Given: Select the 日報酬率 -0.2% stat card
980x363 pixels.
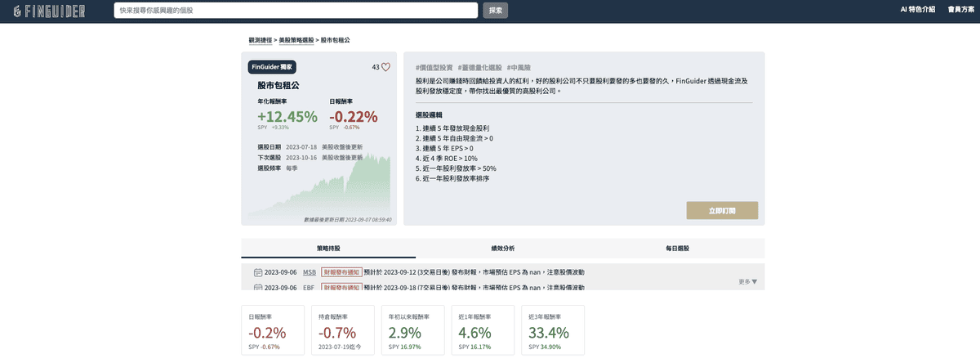Looking at the screenshot, I should pyautogui.click(x=274, y=331).
